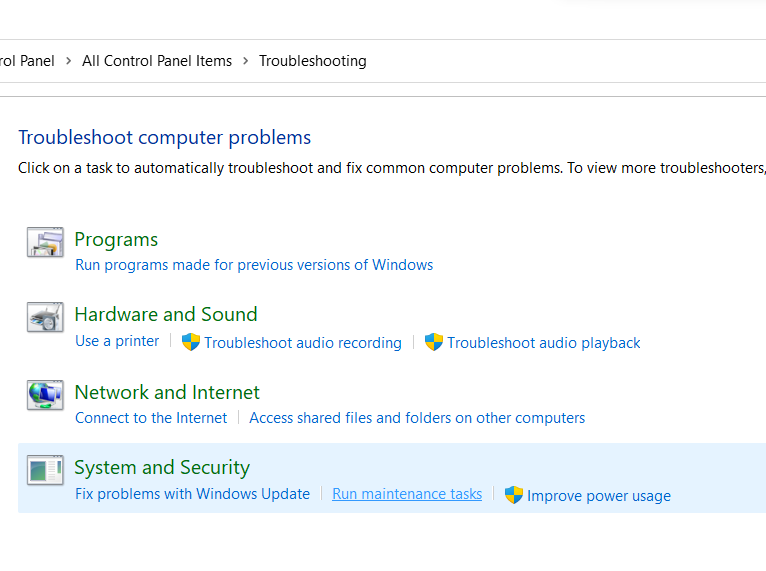The width and height of the screenshot is (766, 571).
Task: Open the Programs heading link
Action: point(116,240)
